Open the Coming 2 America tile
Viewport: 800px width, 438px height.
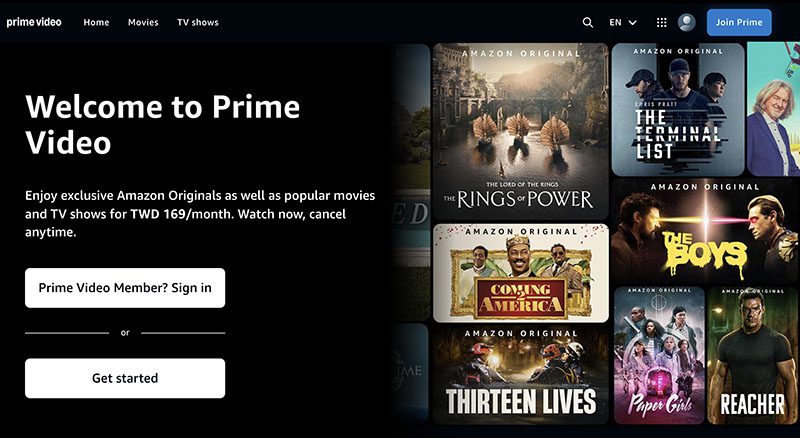tap(520, 273)
